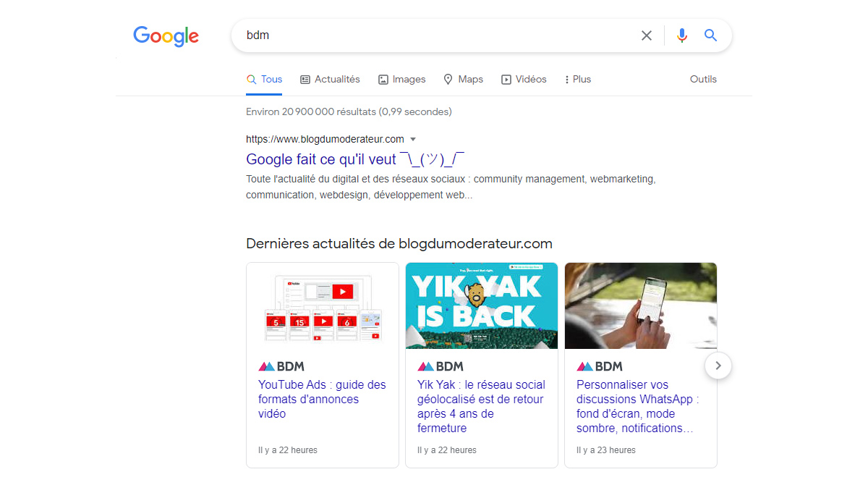This screenshot has width=868, height=485.
Task: Click the Yik Yak Is Back thumbnail
Action: click(482, 305)
